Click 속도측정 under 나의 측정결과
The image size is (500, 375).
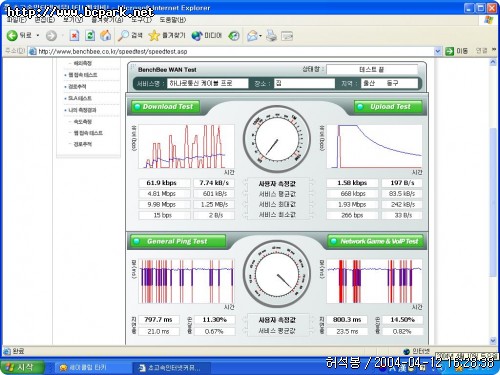click(82, 121)
